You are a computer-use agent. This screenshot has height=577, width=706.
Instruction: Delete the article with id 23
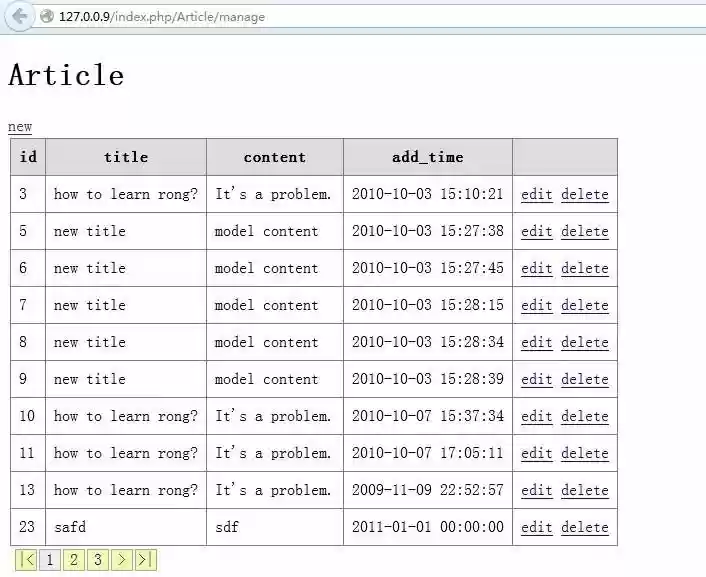[x=585, y=527]
